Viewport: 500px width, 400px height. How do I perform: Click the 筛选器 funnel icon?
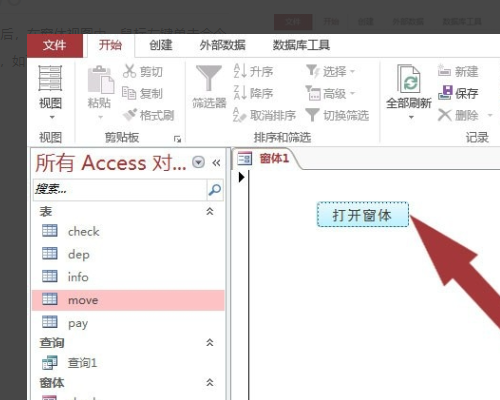pyautogui.click(x=209, y=79)
